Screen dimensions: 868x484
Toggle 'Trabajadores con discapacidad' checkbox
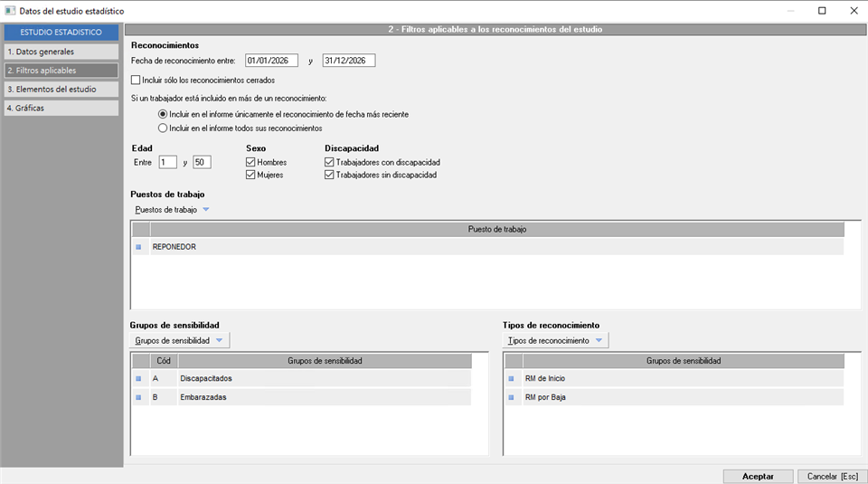click(x=329, y=162)
